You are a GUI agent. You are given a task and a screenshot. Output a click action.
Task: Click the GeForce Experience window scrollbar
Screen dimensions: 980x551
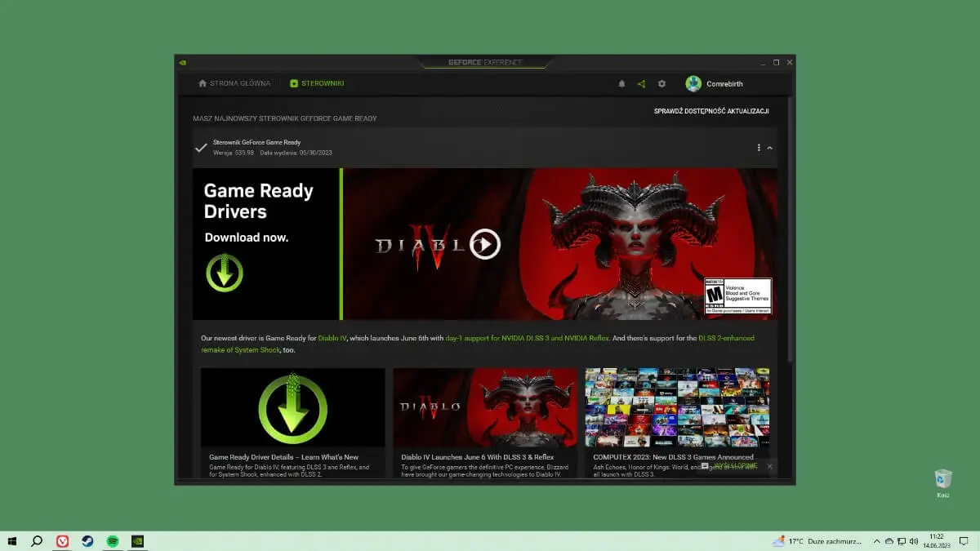click(790, 245)
